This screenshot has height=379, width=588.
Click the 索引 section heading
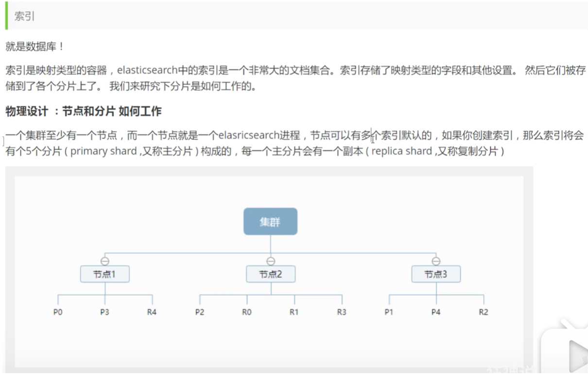point(24,16)
